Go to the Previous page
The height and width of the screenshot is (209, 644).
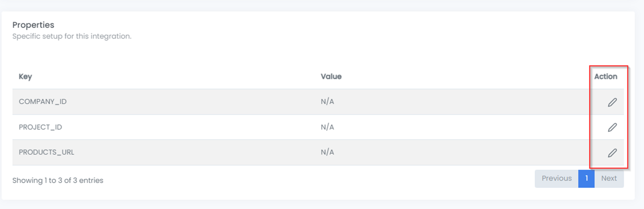556,178
